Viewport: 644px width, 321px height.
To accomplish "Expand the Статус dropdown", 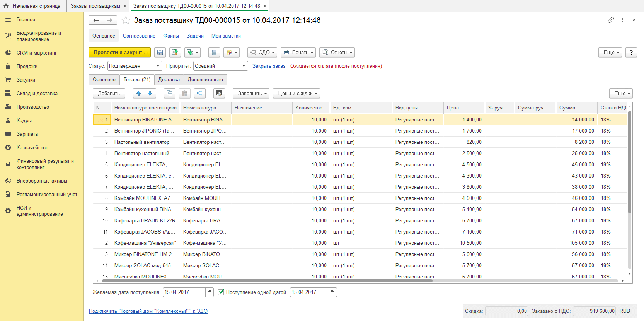I will click(x=158, y=66).
